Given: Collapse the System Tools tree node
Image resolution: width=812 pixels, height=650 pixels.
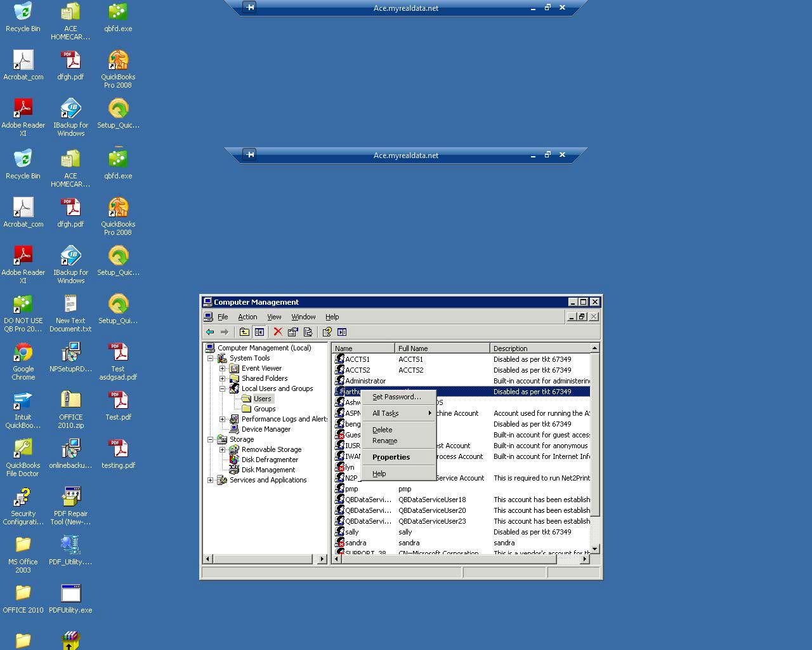Looking at the screenshot, I should click(x=211, y=358).
